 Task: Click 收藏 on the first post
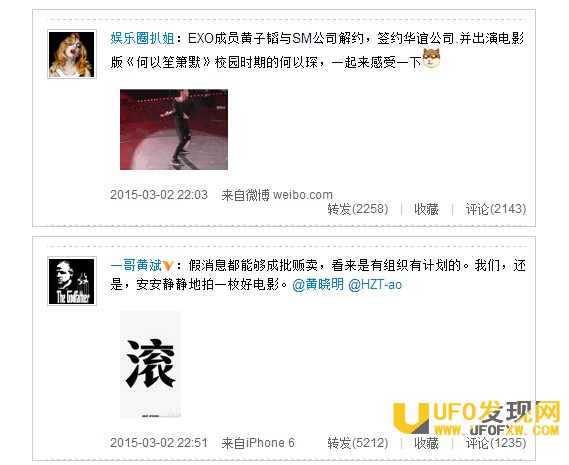(x=426, y=209)
